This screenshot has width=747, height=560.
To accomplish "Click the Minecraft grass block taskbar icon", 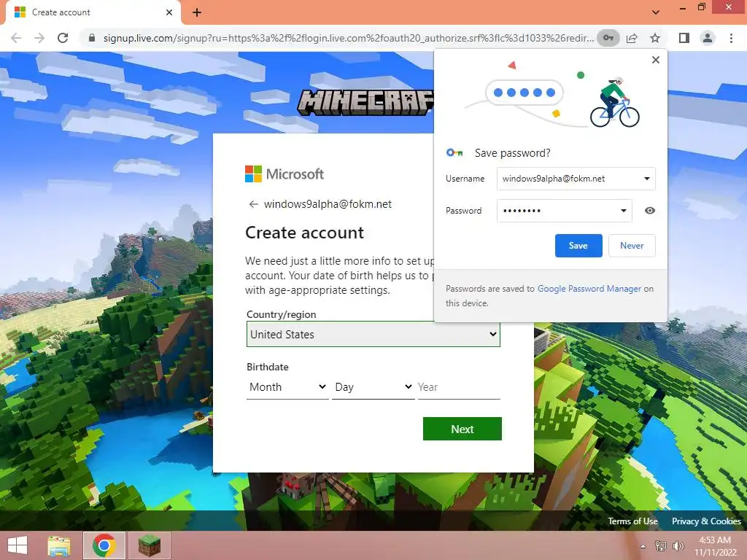I will tap(149, 545).
